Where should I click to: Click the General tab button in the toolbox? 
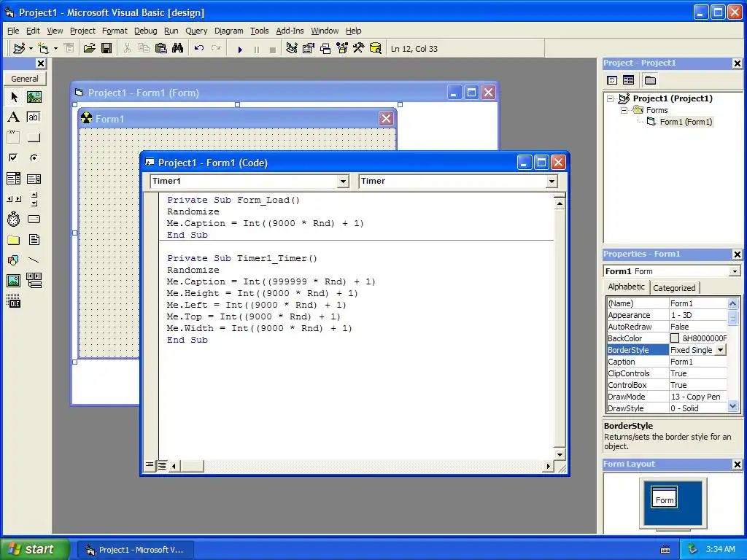(25, 79)
